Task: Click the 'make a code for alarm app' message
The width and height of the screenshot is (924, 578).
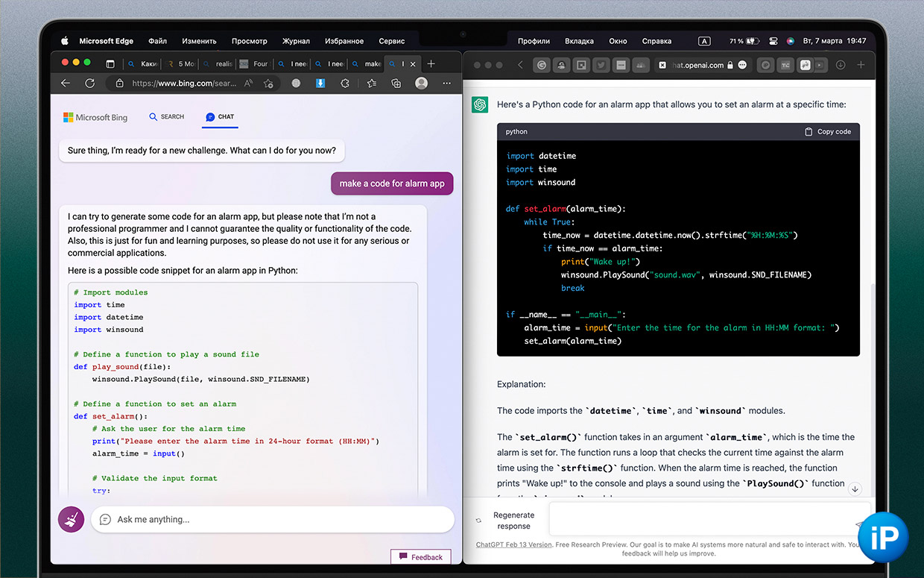Action: [392, 183]
